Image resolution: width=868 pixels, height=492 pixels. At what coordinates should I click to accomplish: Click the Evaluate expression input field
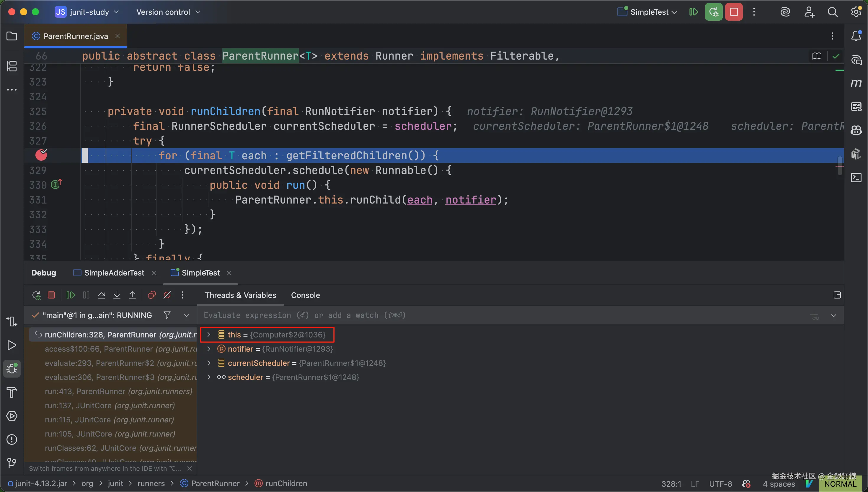coord(473,315)
